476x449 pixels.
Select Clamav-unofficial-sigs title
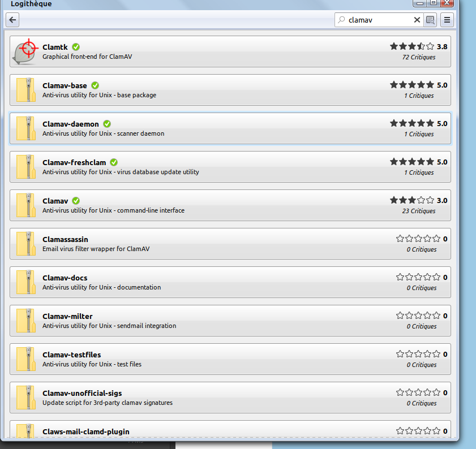pos(82,393)
